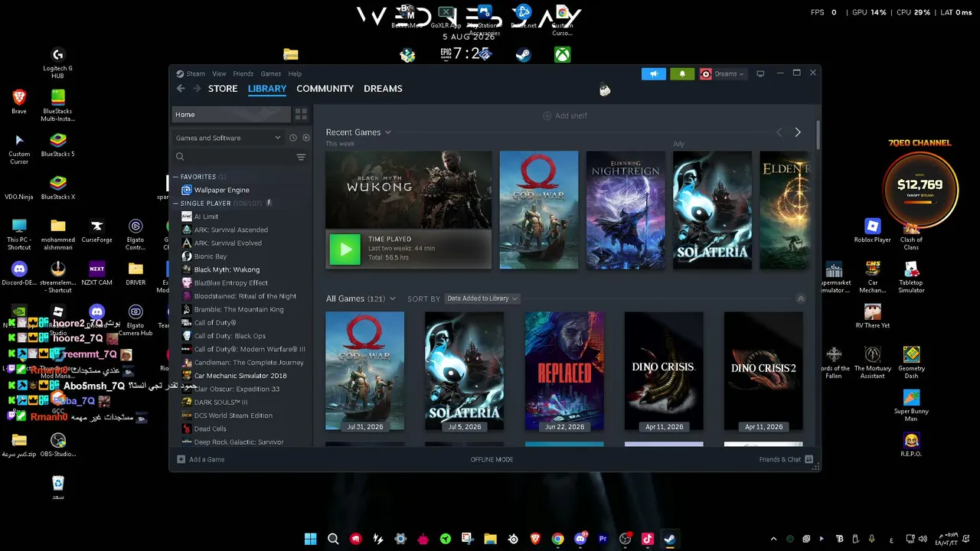
Task: Switch to the COMMUNITY tab
Action: 325,89
